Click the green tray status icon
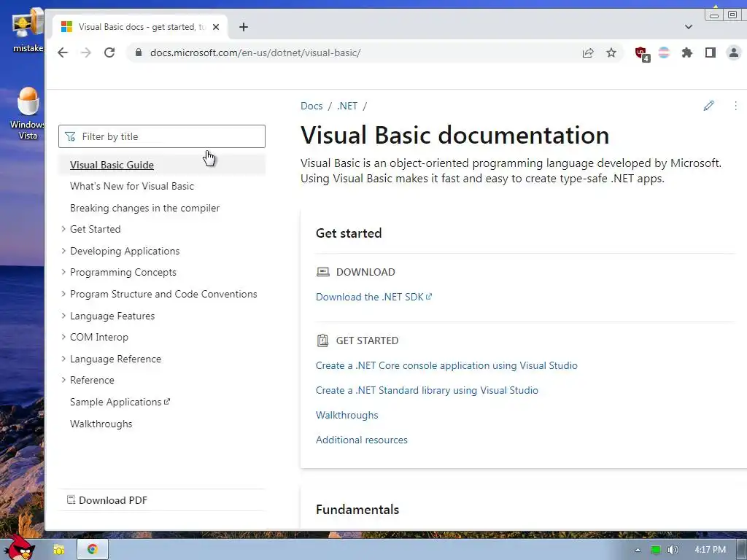 pyautogui.click(x=656, y=550)
